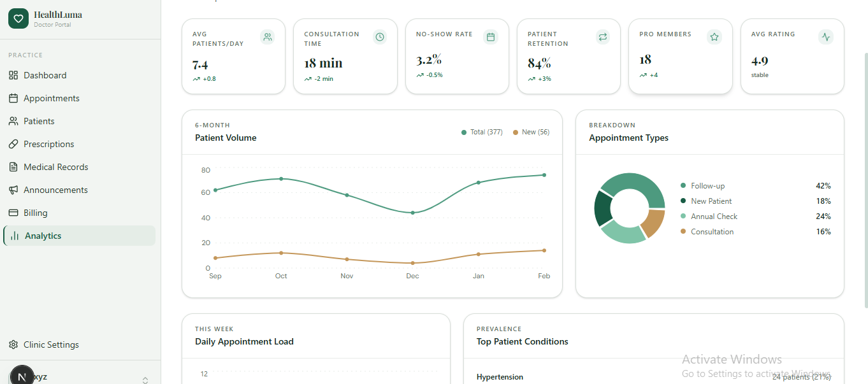Viewport: 868px width, 384px height.
Task: Select Announcements in the sidebar
Action: click(55, 190)
